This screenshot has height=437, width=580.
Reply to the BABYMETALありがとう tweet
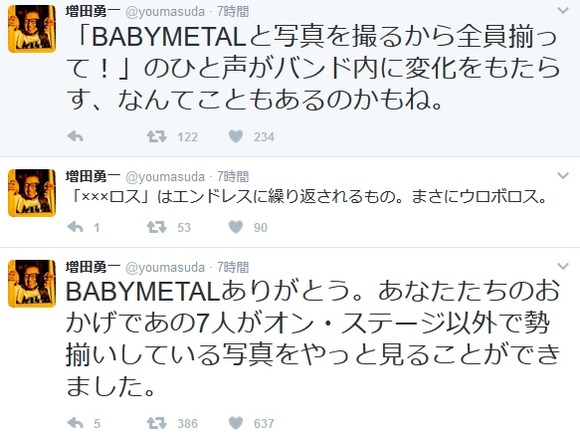coord(75,423)
